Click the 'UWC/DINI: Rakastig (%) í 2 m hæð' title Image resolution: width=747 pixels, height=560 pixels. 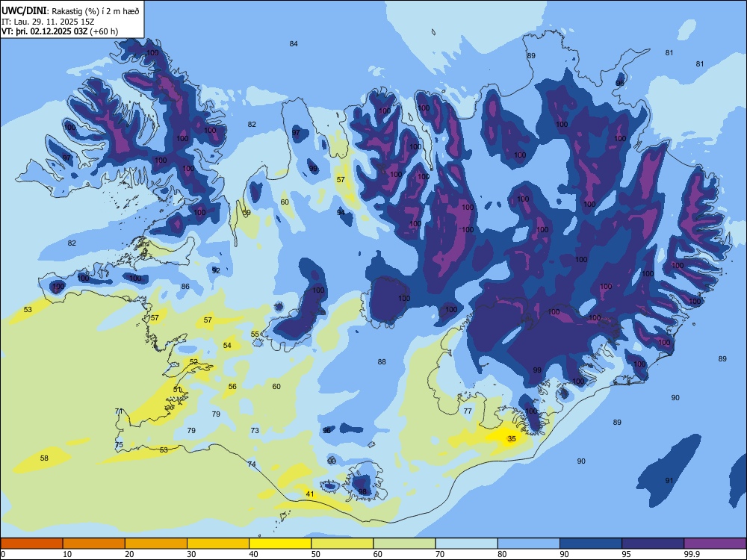[x=70, y=11]
